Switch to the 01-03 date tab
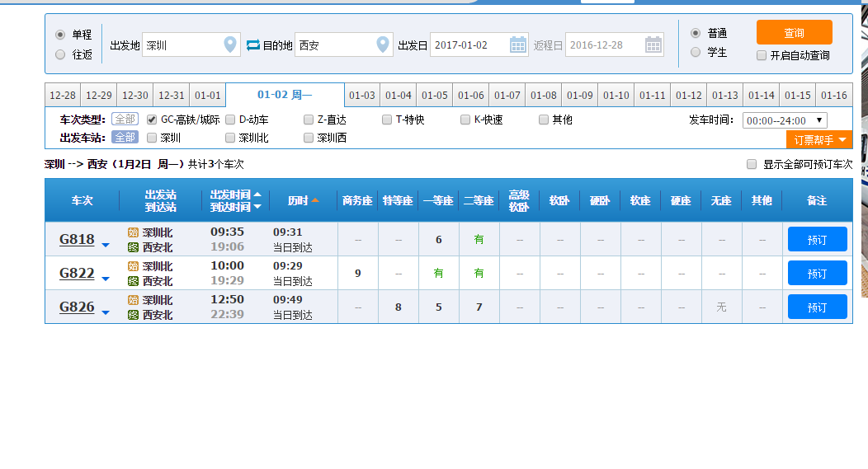This screenshot has width=868, height=469. coord(362,95)
